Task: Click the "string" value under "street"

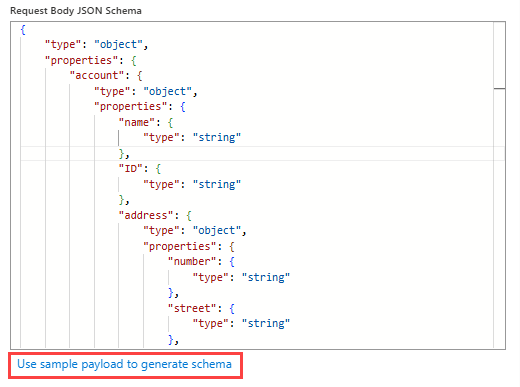Action: click(x=266, y=323)
